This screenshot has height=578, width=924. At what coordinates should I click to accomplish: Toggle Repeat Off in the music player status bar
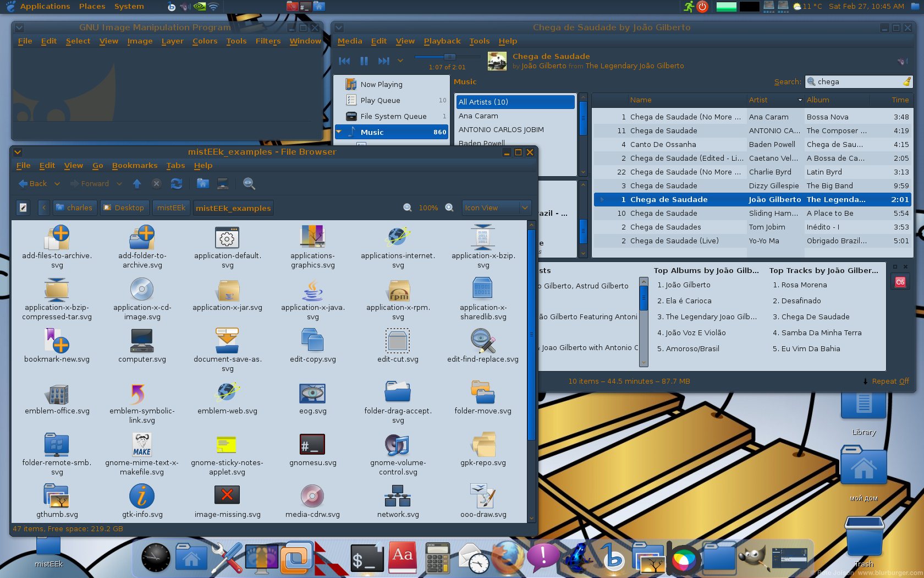click(x=886, y=381)
